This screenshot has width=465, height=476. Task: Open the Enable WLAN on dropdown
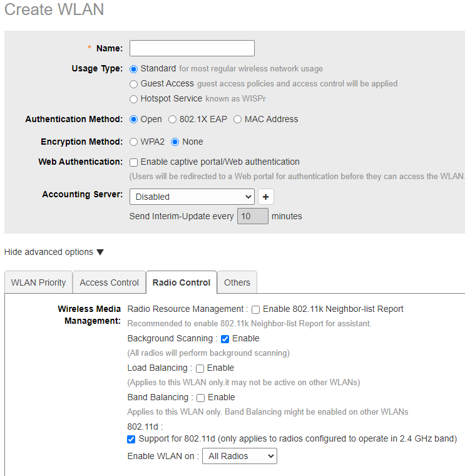[x=239, y=457]
